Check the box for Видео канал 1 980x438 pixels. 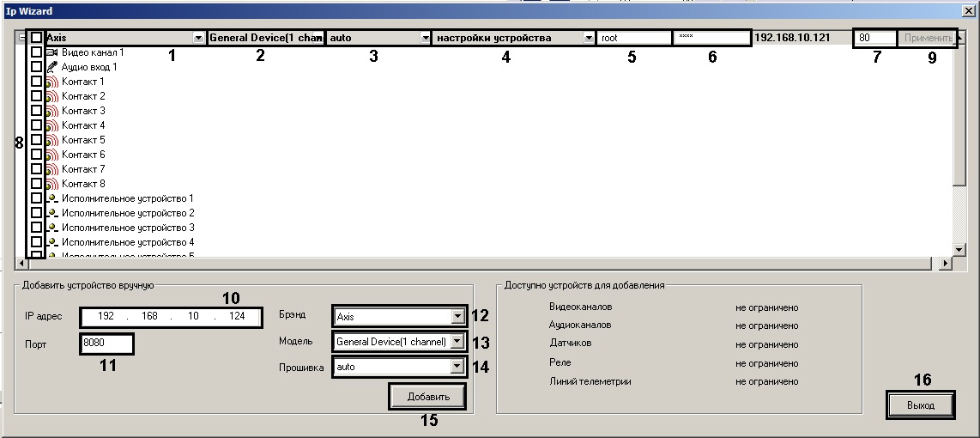[x=36, y=52]
